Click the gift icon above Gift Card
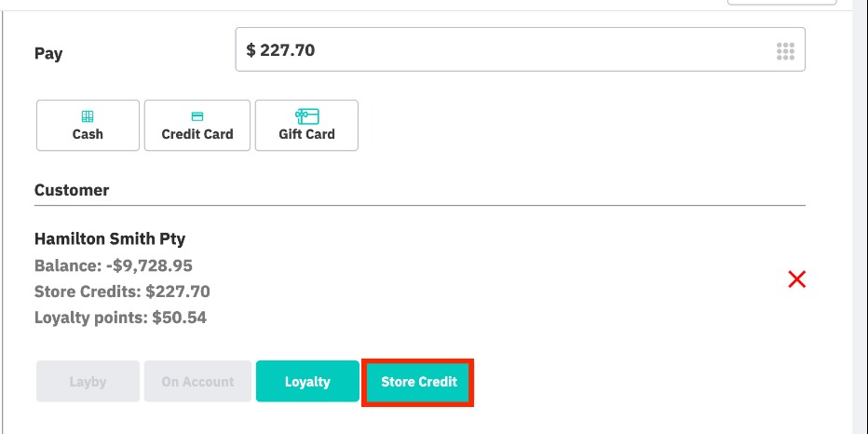This screenshot has height=434, width=868. point(306,116)
